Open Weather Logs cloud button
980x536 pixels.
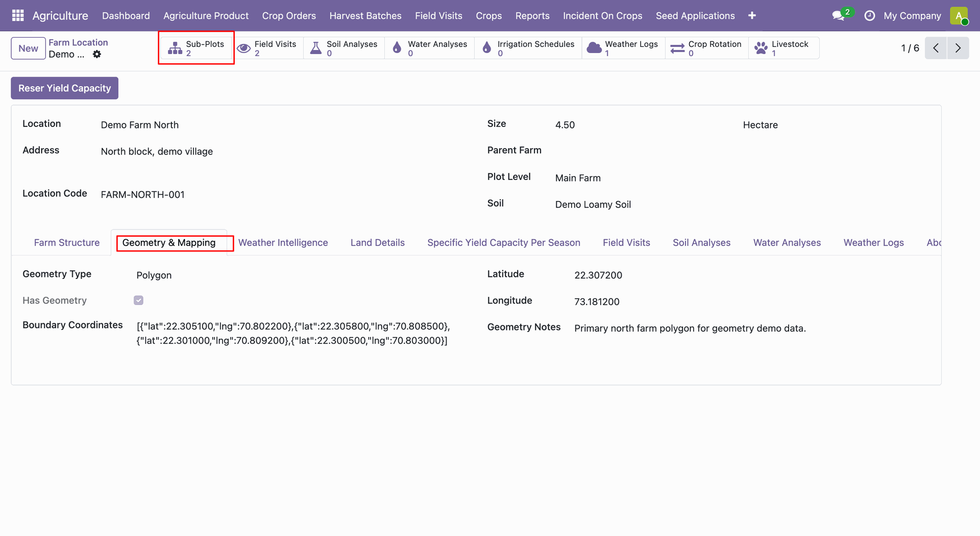point(623,48)
